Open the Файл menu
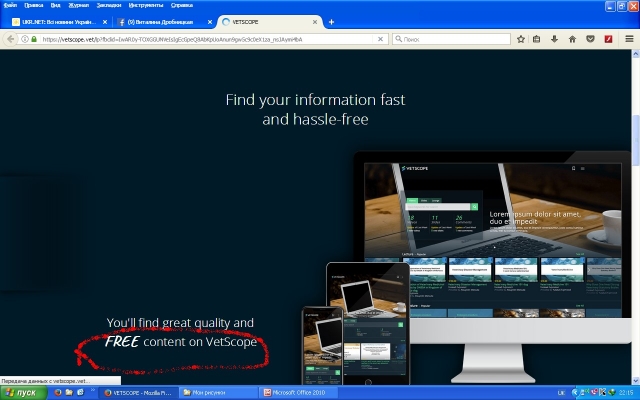The width and height of the screenshot is (640, 400). coord(10,5)
